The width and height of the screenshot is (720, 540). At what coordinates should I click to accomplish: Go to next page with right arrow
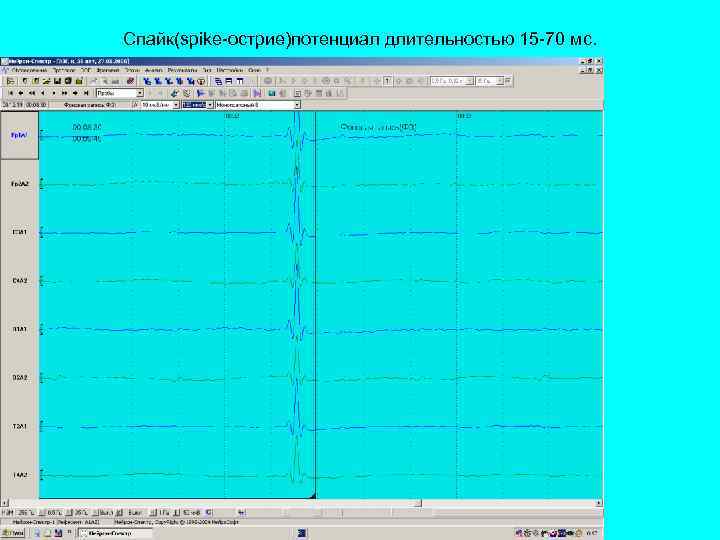(x=75, y=93)
